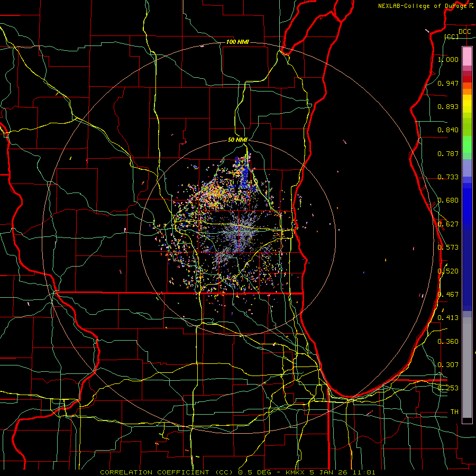This screenshot has height=476, width=476.
Task: Click the 0.520 value on color scale
Action: click(448, 271)
